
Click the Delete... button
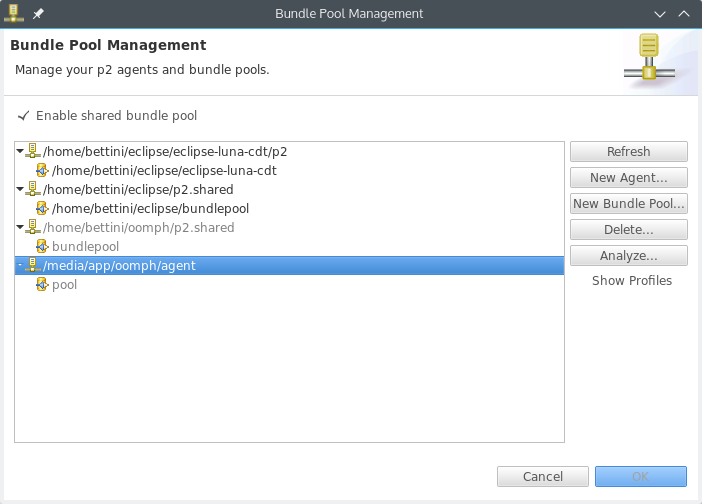coord(628,230)
